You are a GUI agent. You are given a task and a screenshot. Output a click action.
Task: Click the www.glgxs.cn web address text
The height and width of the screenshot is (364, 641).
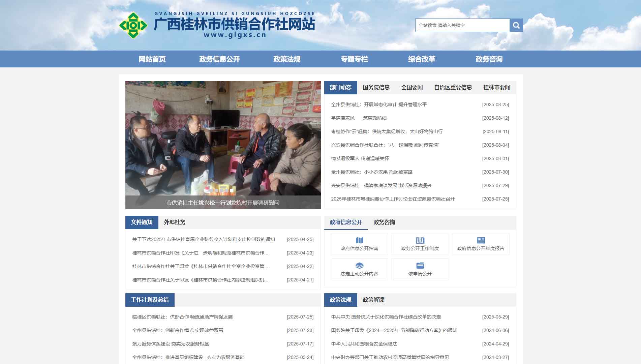(x=235, y=35)
